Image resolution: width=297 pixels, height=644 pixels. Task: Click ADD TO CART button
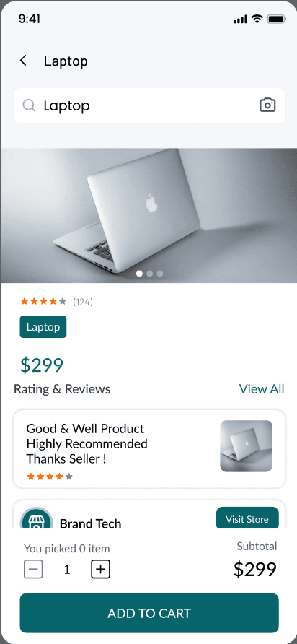pyautogui.click(x=149, y=613)
